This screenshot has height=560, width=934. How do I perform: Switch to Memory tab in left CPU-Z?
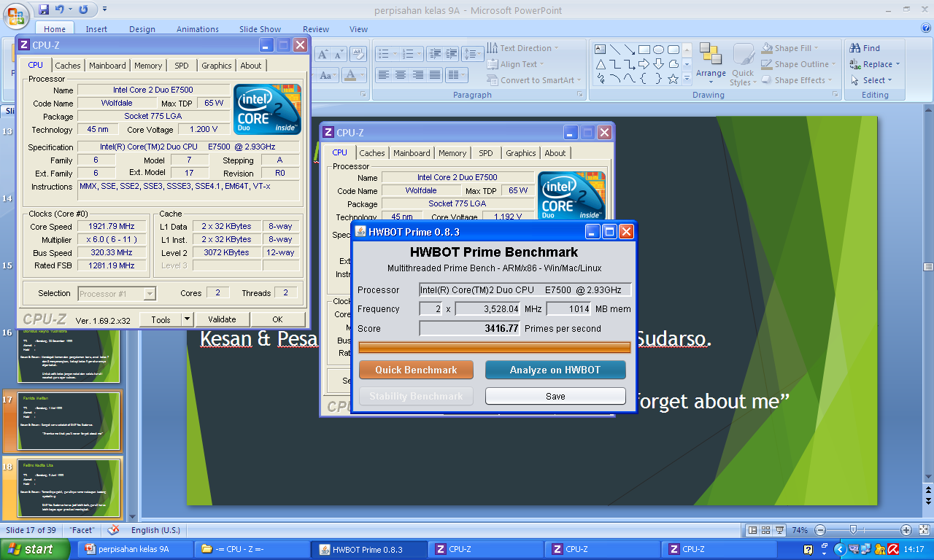[148, 66]
